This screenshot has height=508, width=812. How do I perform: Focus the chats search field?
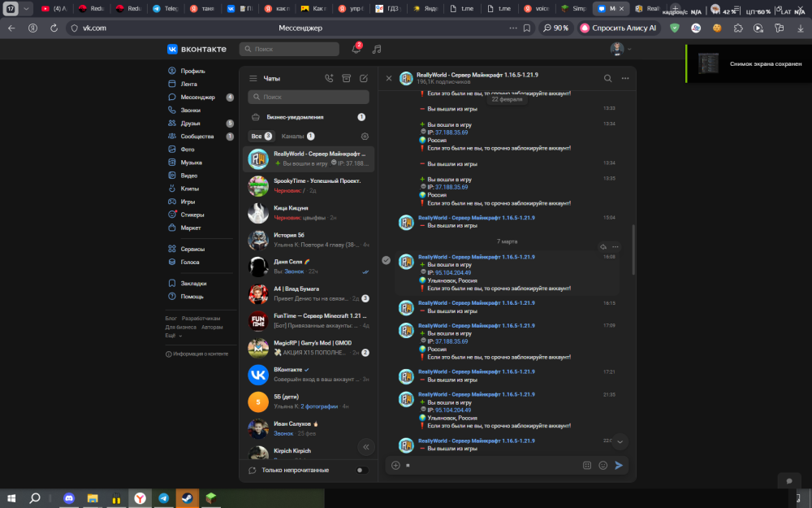coord(309,97)
